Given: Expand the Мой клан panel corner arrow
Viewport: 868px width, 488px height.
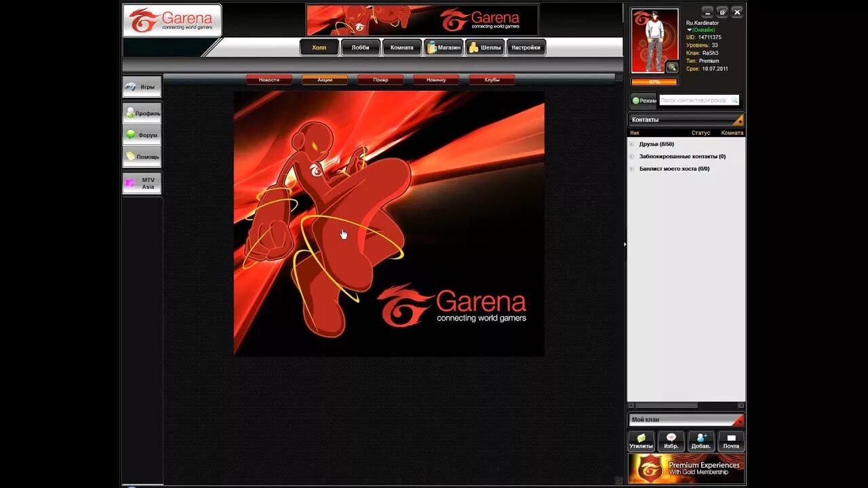Looking at the screenshot, I should pyautogui.click(x=738, y=420).
